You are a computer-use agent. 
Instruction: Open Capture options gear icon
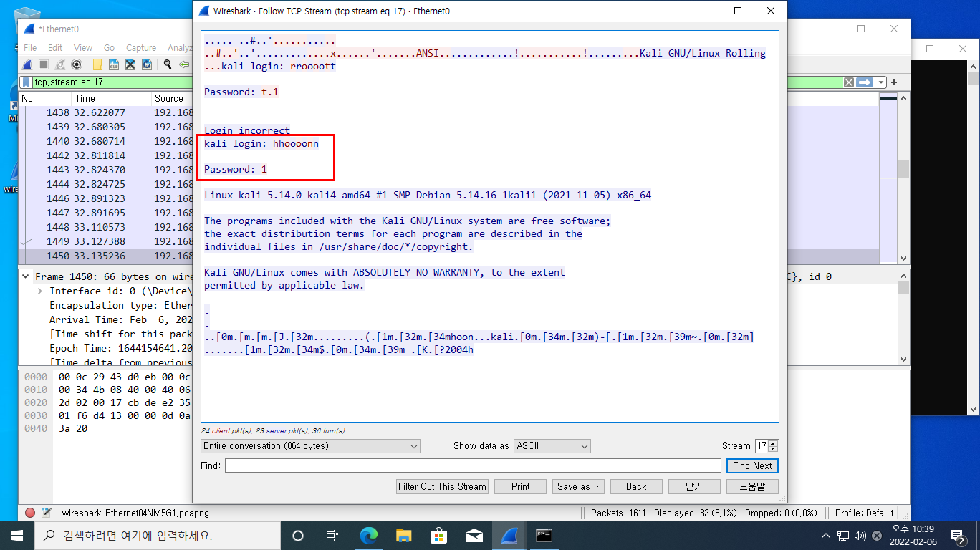77,64
